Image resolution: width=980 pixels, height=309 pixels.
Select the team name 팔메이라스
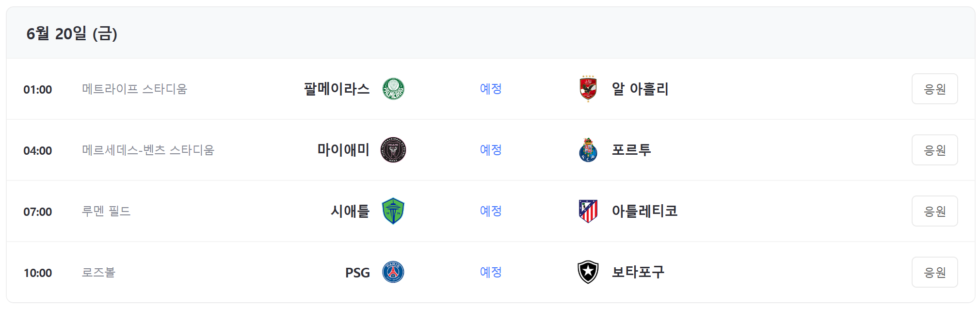pyautogui.click(x=336, y=89)
